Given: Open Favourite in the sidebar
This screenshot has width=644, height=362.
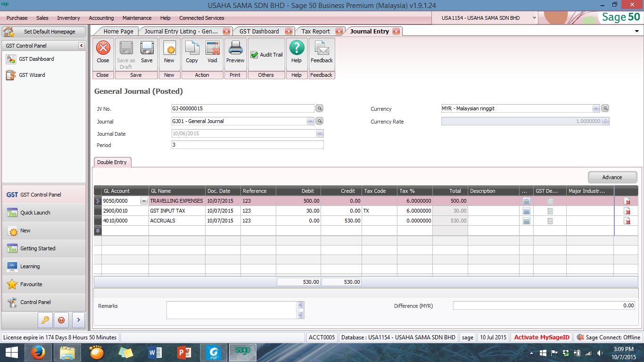Looking at the screenshot, I should pyautogui.click(x=44, y=284).
